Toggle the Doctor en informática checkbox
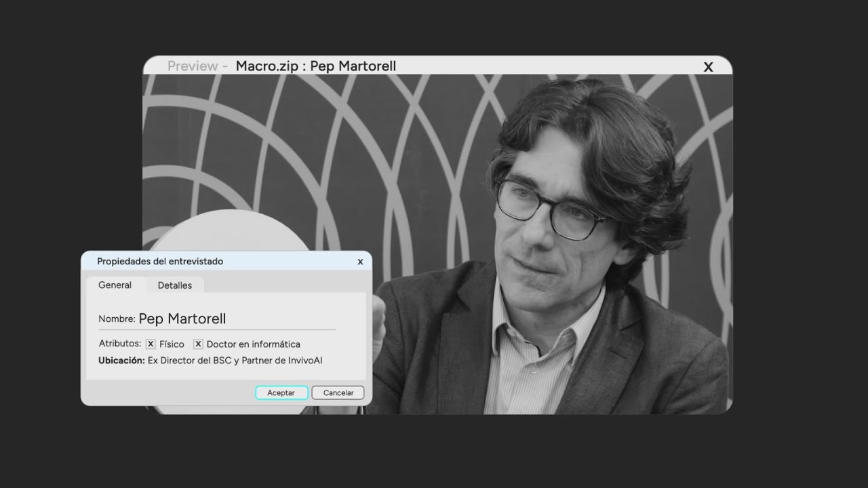The image size is (868, 488). pyautogui.click(x=198, y=344)
